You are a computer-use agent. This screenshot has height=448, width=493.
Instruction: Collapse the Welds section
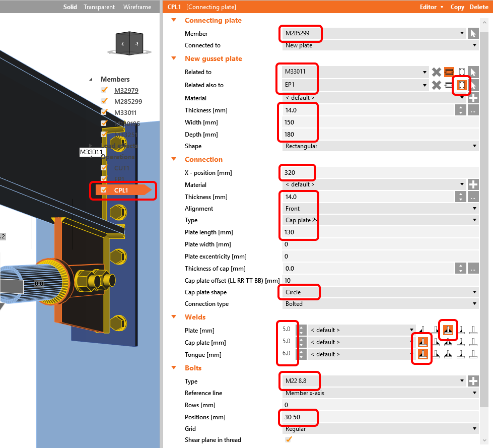coord(174,316)
